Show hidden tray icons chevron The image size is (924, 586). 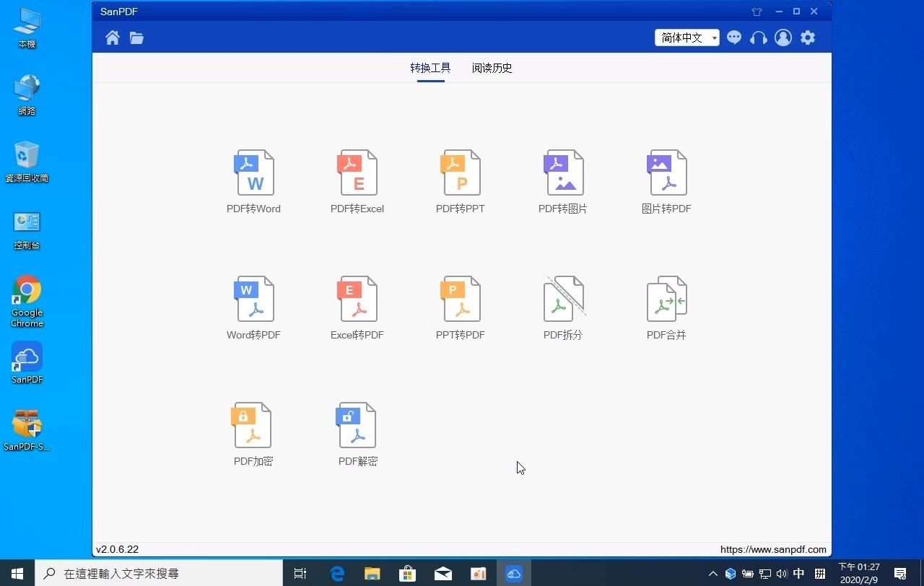coord(713,574)
